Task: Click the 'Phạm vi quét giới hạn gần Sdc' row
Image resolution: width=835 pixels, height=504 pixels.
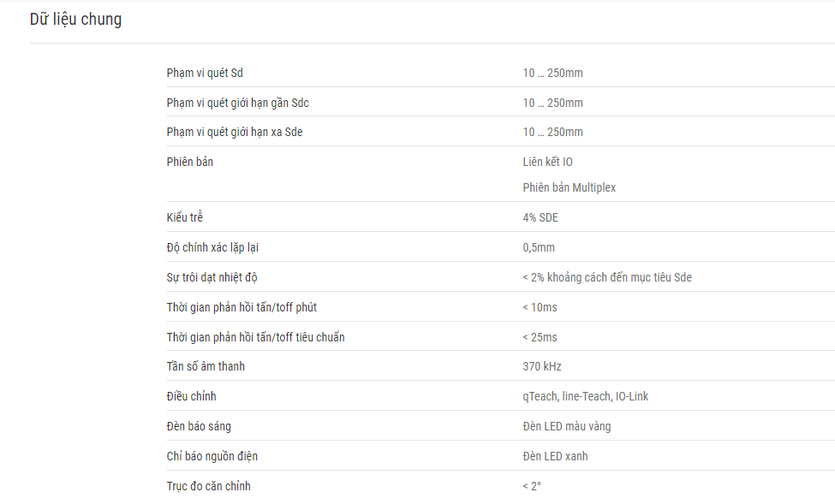Action: 501,102
